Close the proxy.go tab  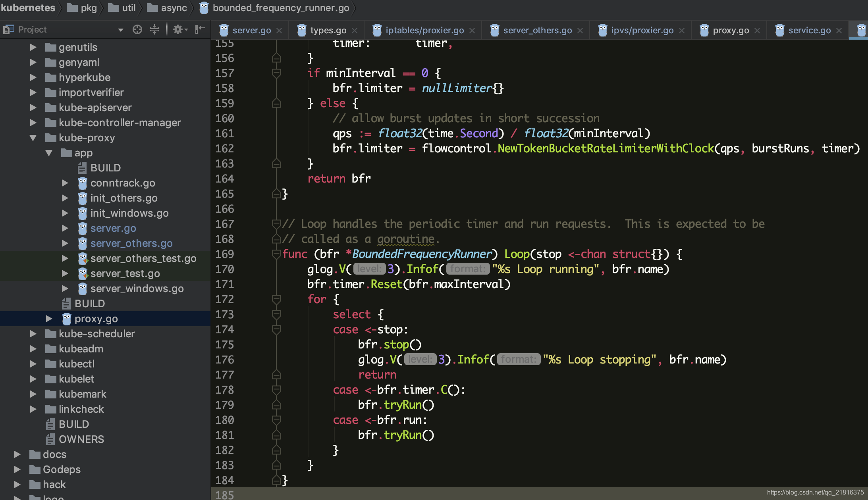757,31
